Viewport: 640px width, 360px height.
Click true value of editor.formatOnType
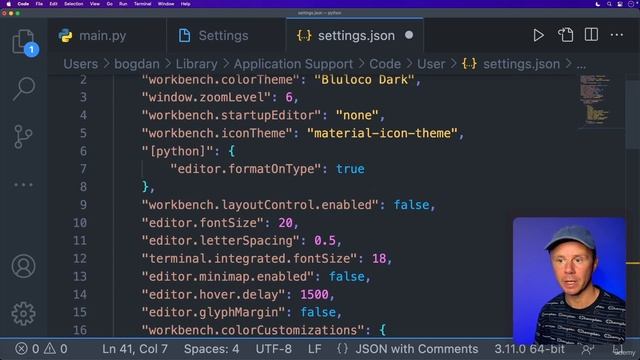click(x=350, y=169)
